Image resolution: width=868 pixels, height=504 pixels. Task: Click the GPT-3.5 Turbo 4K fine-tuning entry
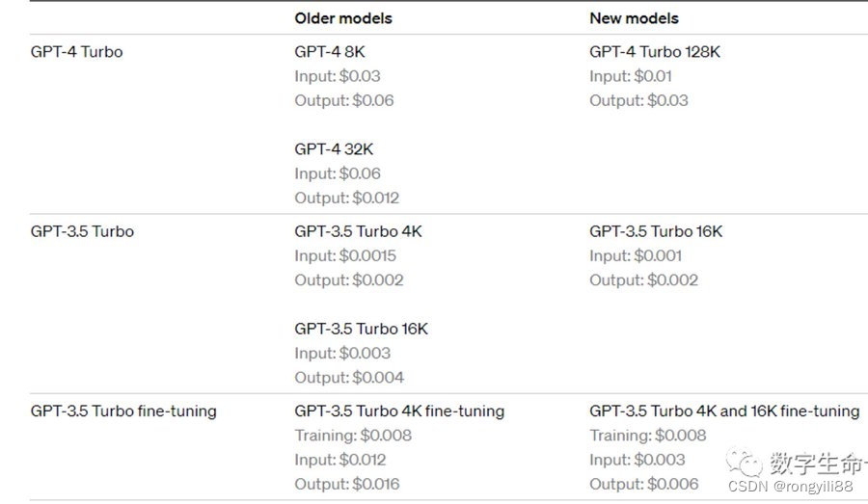(399, 411)
